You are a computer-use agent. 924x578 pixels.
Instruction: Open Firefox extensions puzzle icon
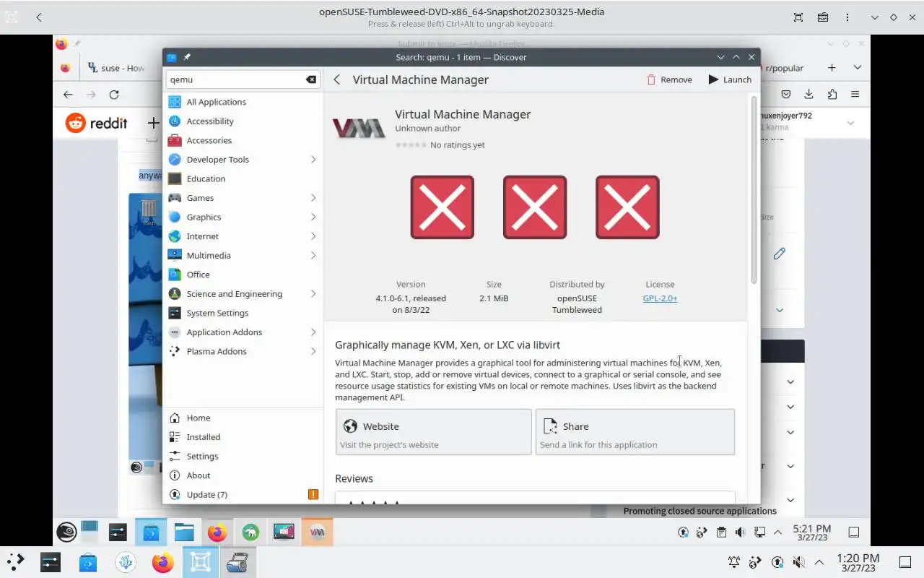click(x=832, y=95)
